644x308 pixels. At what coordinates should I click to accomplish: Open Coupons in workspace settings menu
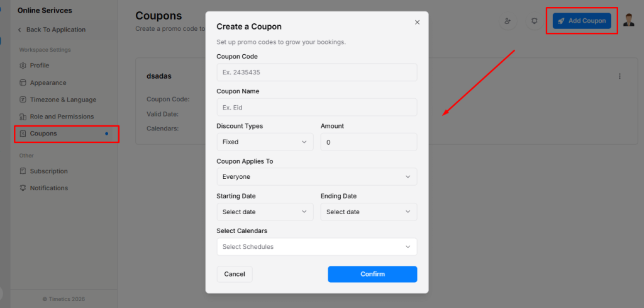tap(43, 134)
